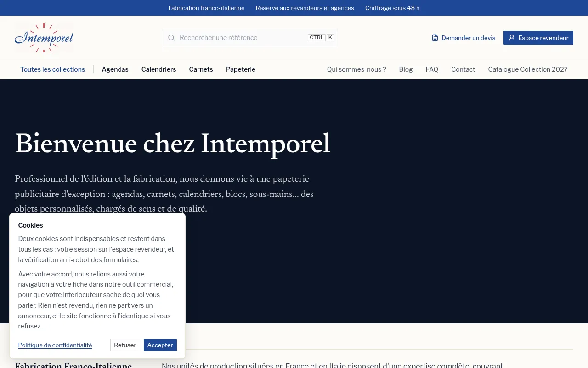Open the Agendas menu item
This screenshot has height=368, width=588.
tap(115, 69)
